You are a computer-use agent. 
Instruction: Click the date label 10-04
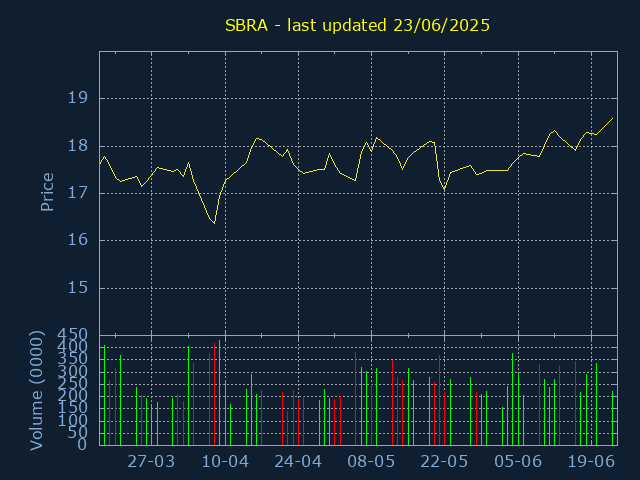click(x=225, y=462)
